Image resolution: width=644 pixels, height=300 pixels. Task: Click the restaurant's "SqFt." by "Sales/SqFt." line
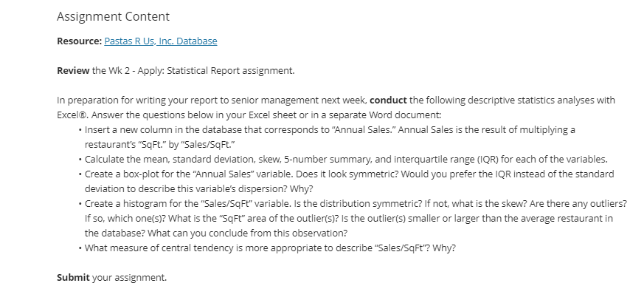coord(160,144)
